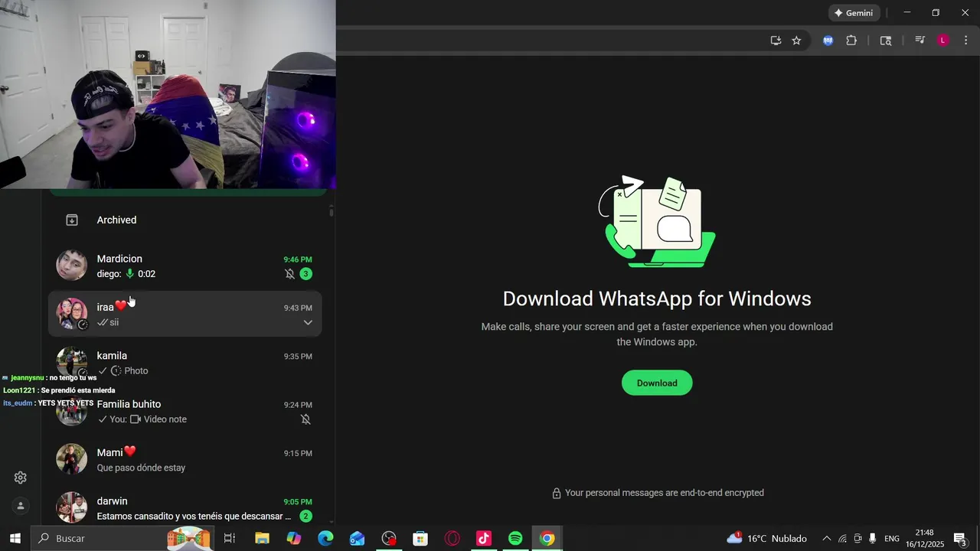Open Microsoft Edge from taskbar
The height and width of the screenshot is (551, 980).
click(x=325, y=539)
